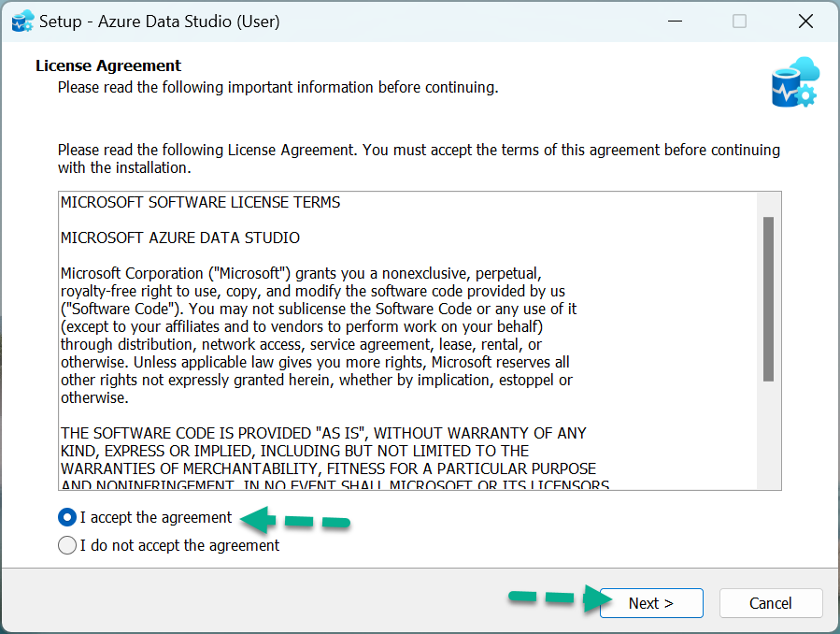The image size is (840, 634).
Task: Minimize the setup window
Action: (675, 22)
